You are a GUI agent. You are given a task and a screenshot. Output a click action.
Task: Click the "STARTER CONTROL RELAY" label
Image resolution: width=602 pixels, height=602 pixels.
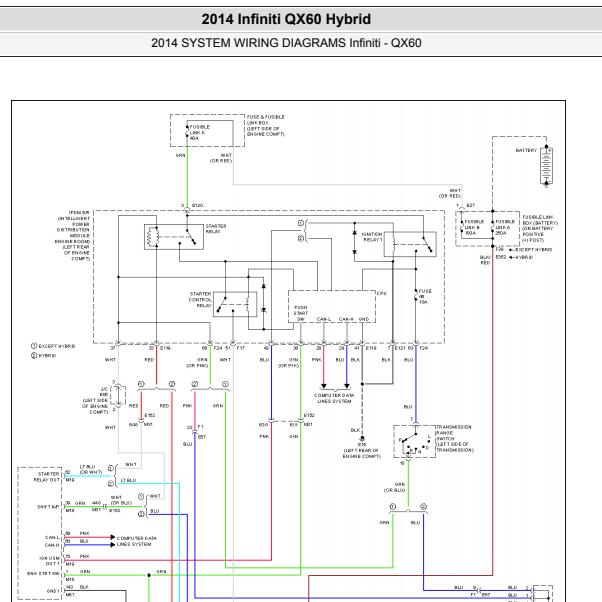(x=200, y=299)
